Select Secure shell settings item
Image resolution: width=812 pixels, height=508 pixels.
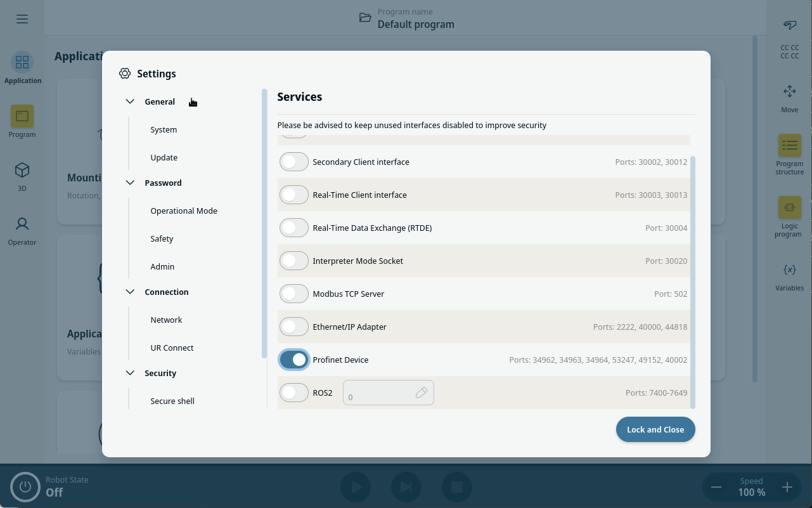pos(172,401)
